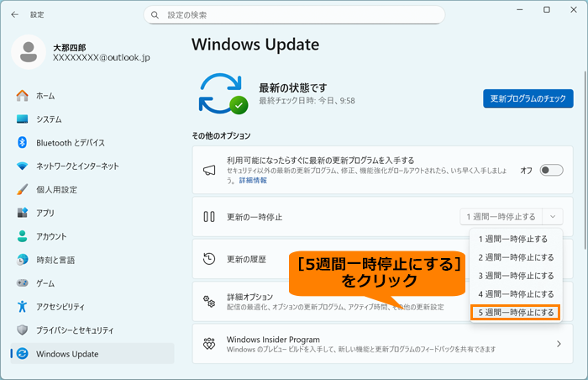Screen dimensions: 588x380
Task: Select 3 週間一時停止にする option
Action: [x=516, y=276]
